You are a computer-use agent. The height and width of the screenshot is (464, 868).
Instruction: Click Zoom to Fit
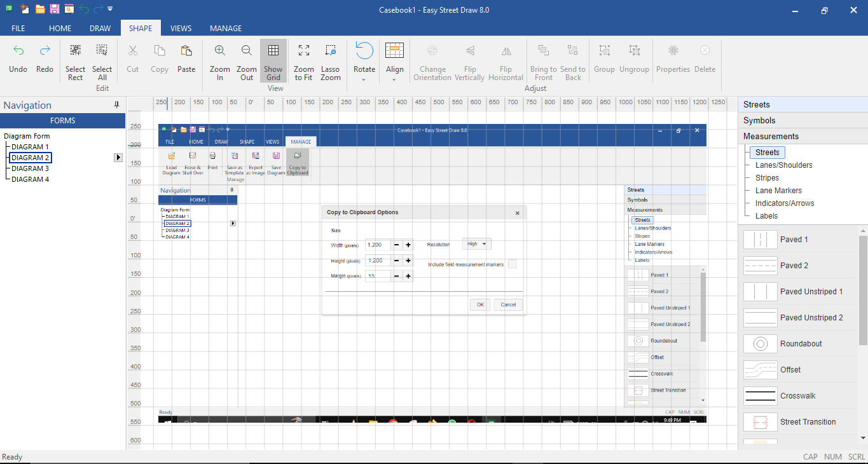pyautogui.click(x=304, y=62)
